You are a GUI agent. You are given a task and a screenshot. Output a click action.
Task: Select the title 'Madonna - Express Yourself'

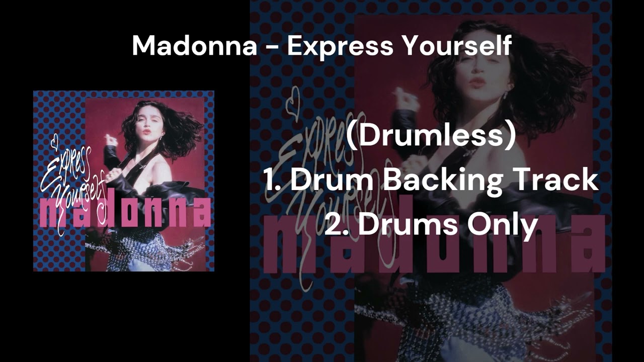[x=322, y=46]
